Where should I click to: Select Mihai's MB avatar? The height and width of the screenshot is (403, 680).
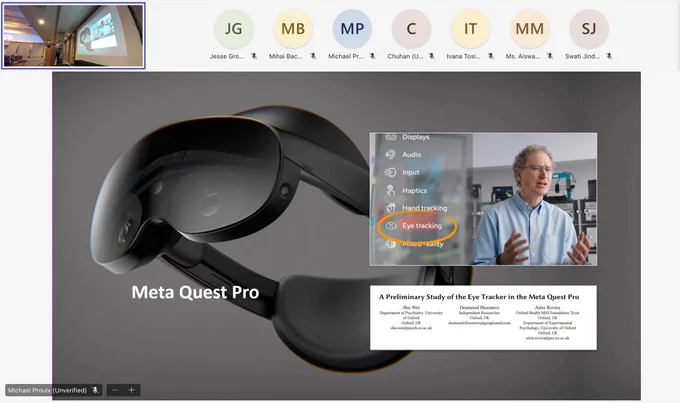click(x=293, y=29)
